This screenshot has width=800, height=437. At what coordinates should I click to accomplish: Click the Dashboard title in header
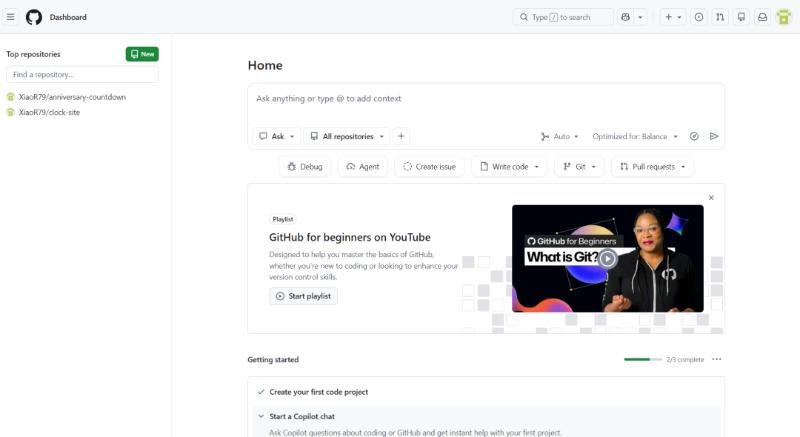tap(68, 17)
